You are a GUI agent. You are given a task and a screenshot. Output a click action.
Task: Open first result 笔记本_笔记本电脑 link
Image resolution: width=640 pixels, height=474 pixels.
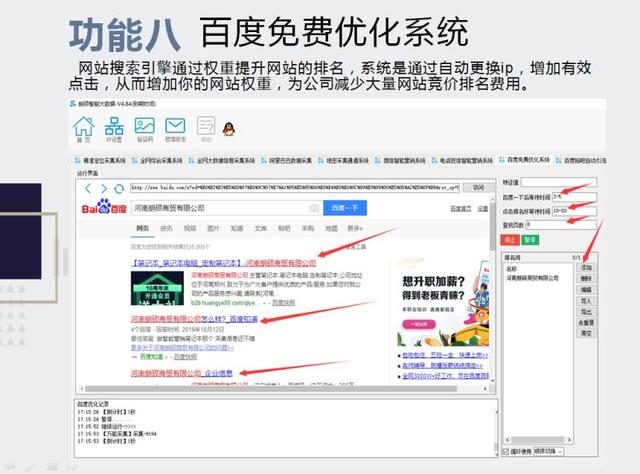224,263
